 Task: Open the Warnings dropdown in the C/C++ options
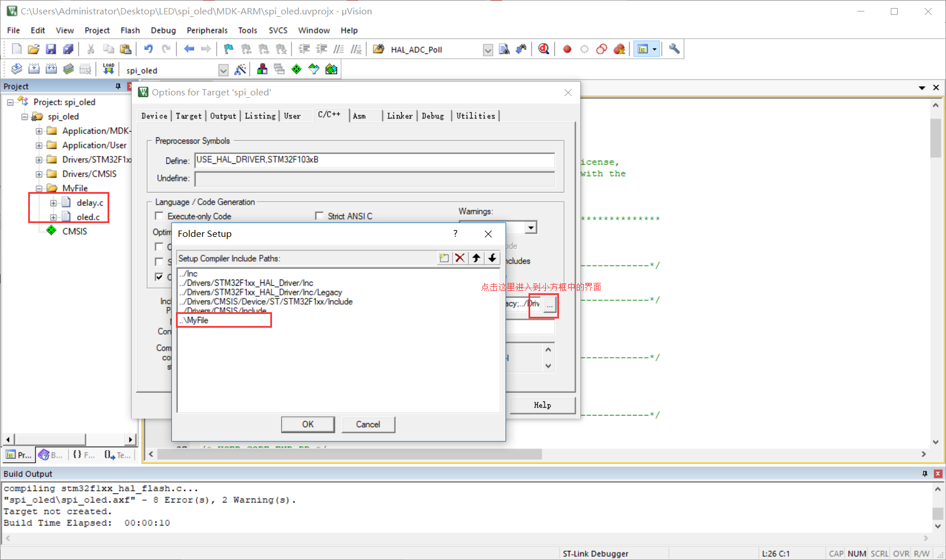[531, 228]
